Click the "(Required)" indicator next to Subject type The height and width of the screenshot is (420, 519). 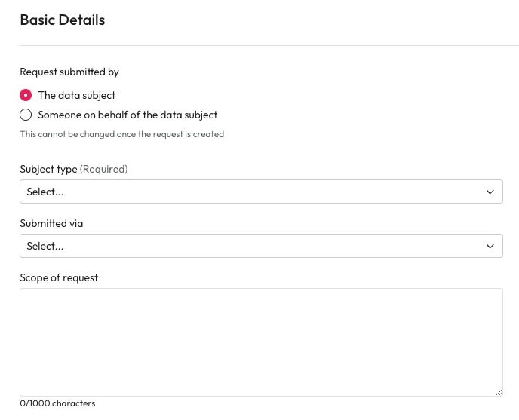[x=104, y=169]
